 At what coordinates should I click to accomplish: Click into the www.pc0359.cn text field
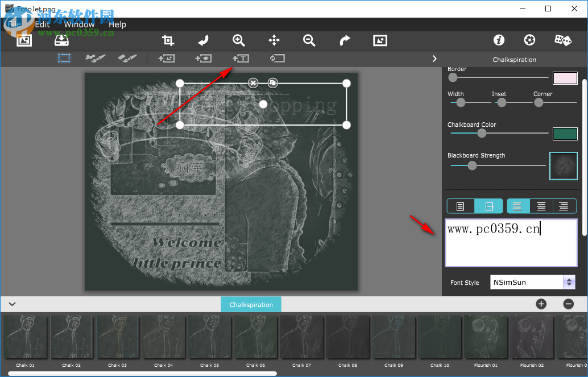[511, 243]
